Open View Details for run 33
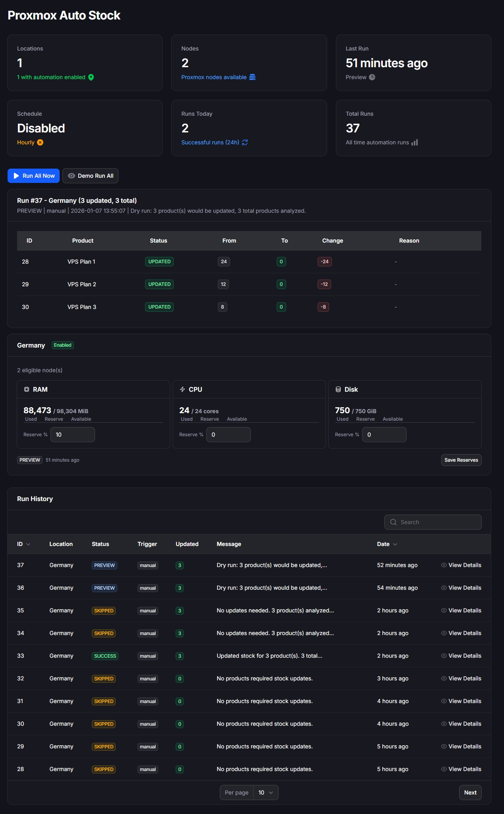This screenshot has width=504, height=814. (461, 656)
